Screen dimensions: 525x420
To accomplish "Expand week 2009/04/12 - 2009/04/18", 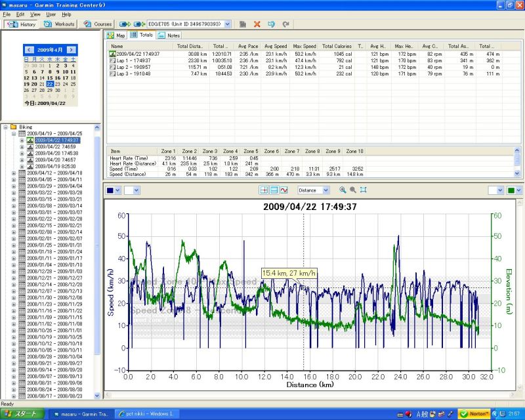I will tap(14, 173).
